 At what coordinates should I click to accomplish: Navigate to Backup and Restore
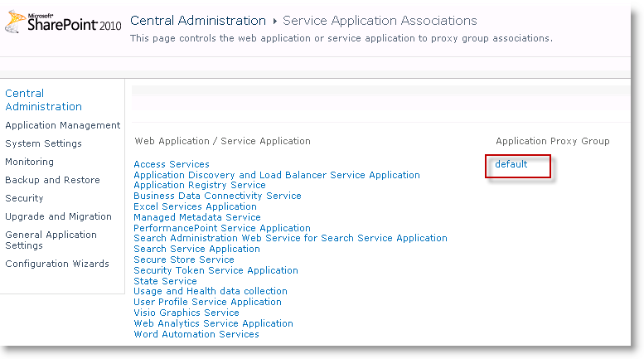pyautogui.click(x=52, y=180)
